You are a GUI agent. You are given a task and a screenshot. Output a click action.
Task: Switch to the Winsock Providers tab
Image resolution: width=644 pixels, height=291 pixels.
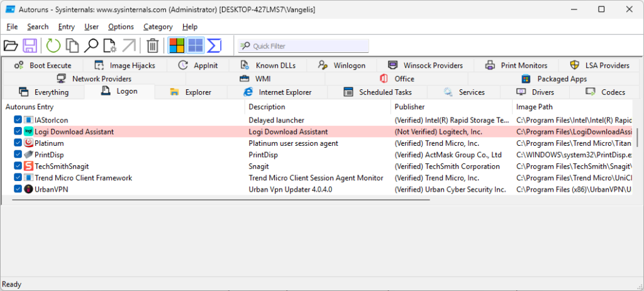pos(425,65)
